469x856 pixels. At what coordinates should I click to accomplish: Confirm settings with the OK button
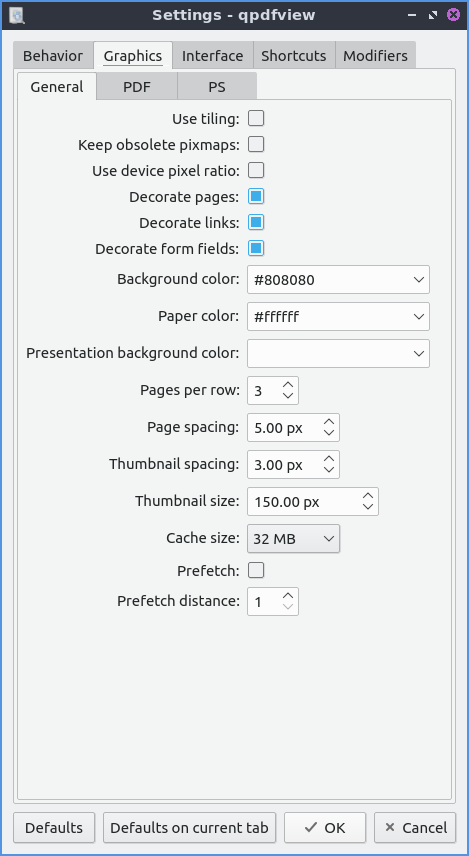(325, 828)
